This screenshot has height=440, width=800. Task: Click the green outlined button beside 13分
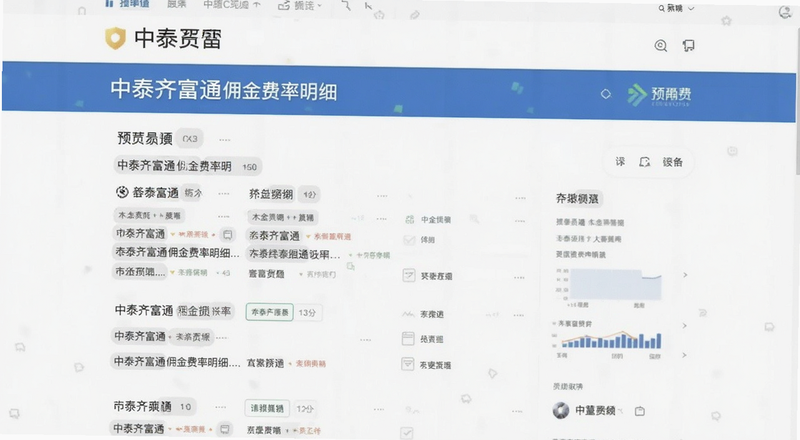click(269, 312)
